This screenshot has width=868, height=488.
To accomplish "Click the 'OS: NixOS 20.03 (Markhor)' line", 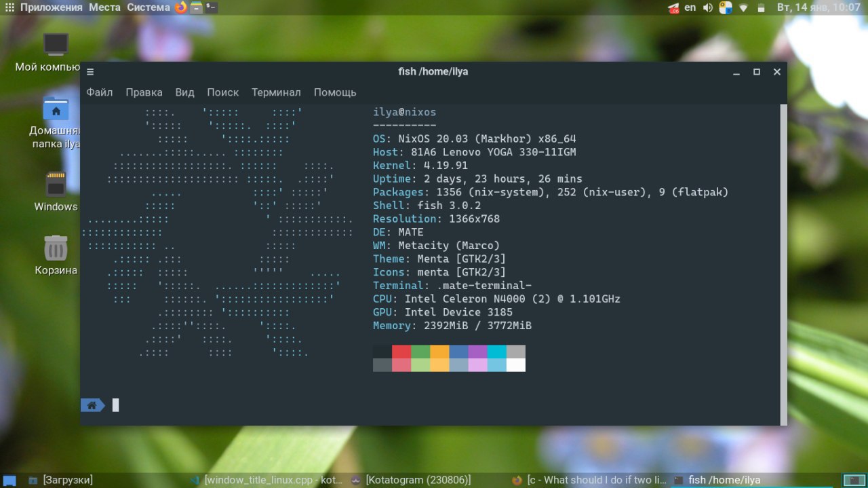I will tap(475, 138).
